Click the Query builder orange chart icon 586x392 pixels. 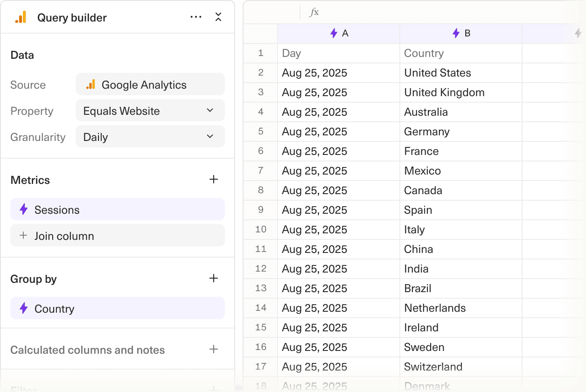[21, 17]
